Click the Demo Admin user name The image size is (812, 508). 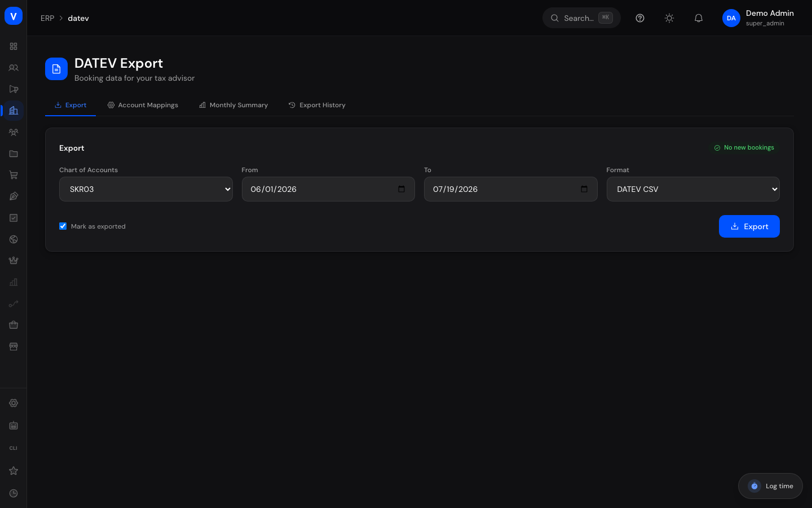(x=770, y=13)
